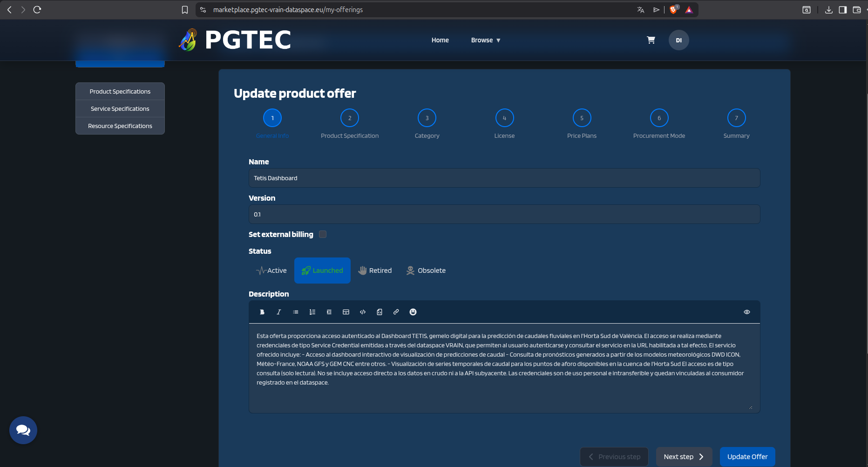
Task: Open Product Specifications in sidebar
Action: coord(120,91)
